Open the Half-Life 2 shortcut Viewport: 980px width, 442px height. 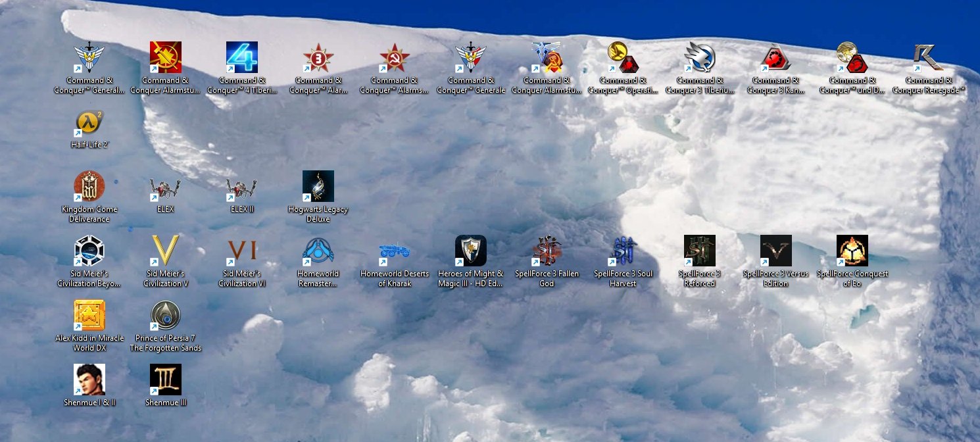[89, 122]
